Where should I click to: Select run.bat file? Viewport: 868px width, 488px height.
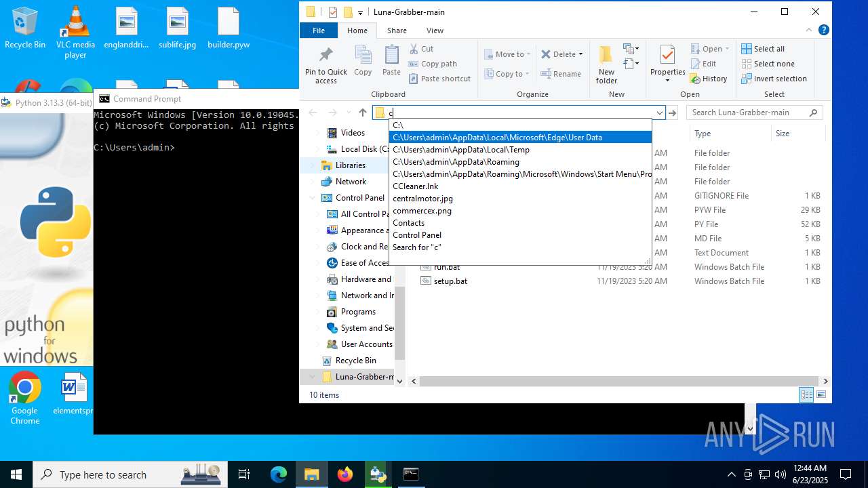click(447, 267)
